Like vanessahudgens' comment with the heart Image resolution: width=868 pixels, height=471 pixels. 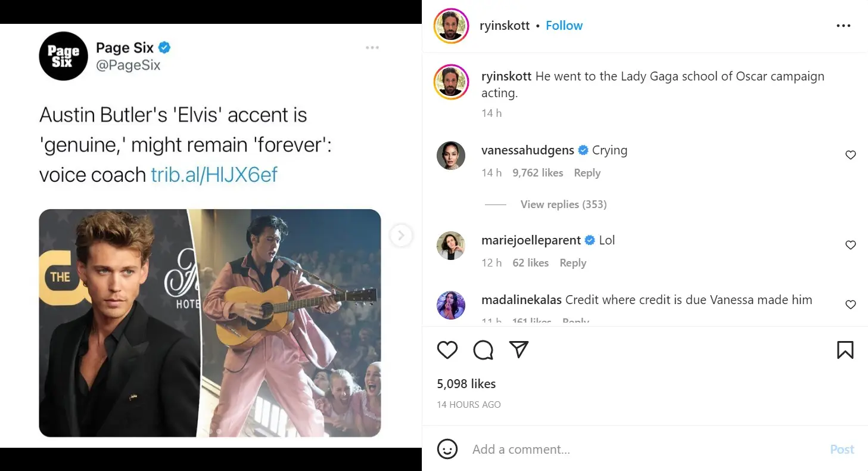(850, 155)
